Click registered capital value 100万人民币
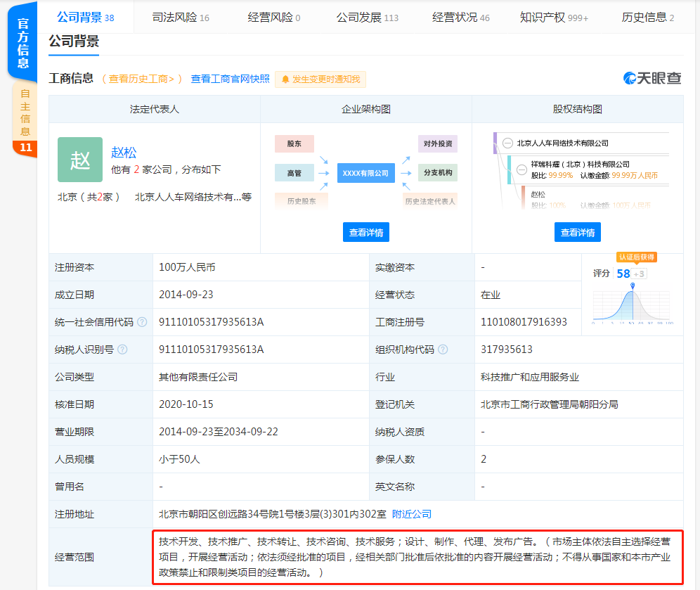 tap(187, 267)
